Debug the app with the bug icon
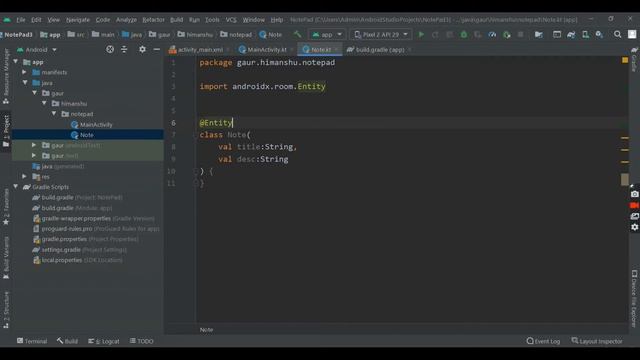Screen dimensions: 640x360 tap(464, 35)
